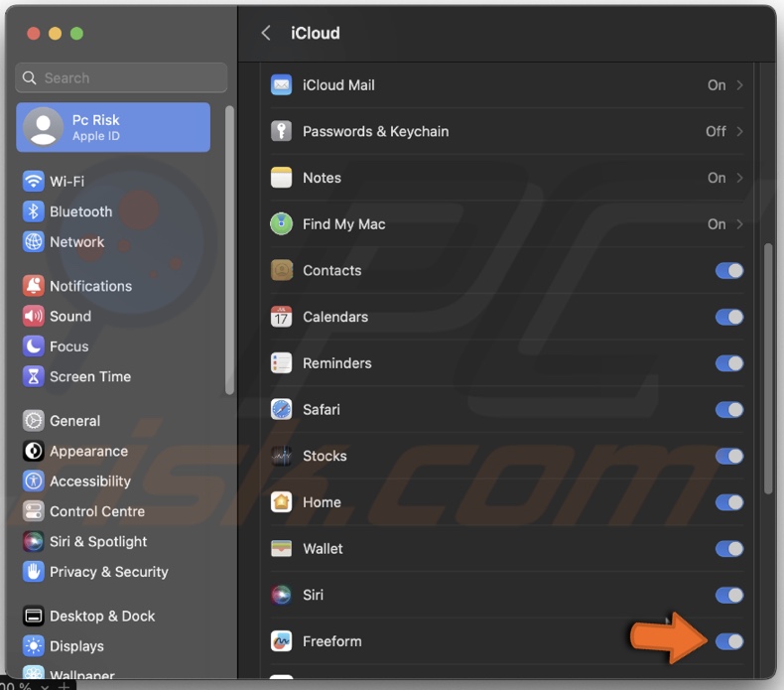Click the Focus moon icon
This screenshot has height=690, width=784.
pos(34,346)
